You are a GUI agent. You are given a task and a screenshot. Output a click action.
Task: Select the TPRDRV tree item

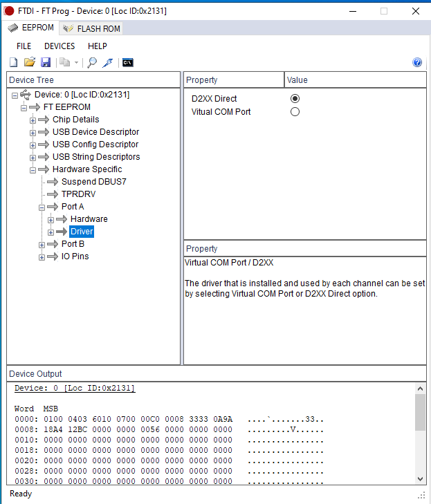tap(80, 194)
